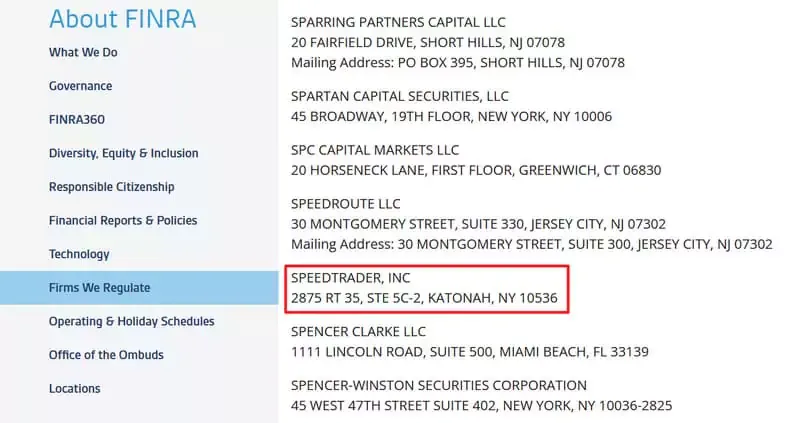Screen dimensions: 800x423
Task: Select the highlighted Firms We Regulate item
Action: tap(139, 288)
